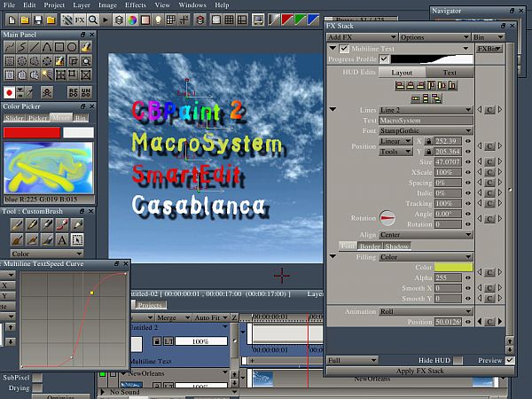Click the New document icon in toolbar
Viewport: 532px width, 399px height.
(12, 20)
